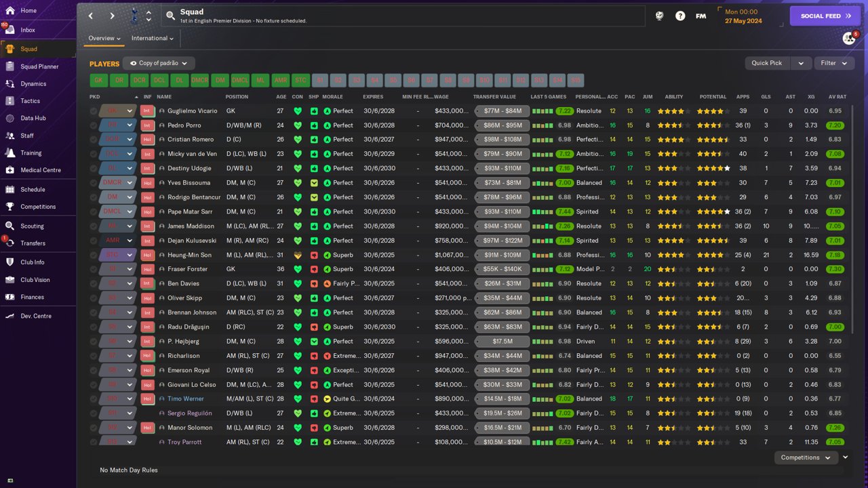
Task: Expand the Copy of padrão view dropdown
Action: pos(159,63)
